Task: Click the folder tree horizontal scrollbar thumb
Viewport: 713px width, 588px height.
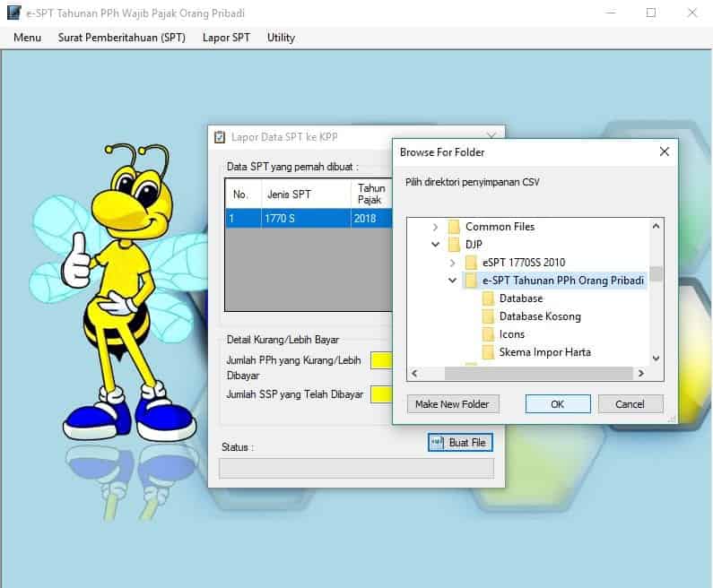Action: click(539, 373)
